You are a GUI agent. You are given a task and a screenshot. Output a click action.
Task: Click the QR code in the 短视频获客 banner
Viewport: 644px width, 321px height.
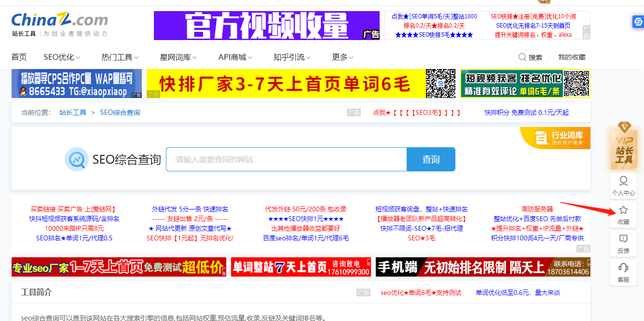click(x=576, y=84)
